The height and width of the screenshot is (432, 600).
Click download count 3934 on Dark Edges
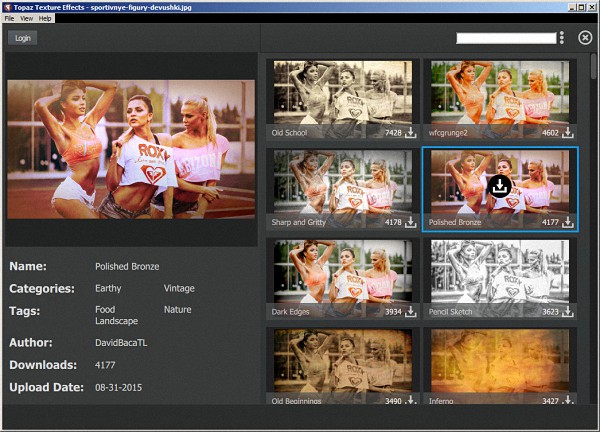pyautogui.click(x=393, y=312)
